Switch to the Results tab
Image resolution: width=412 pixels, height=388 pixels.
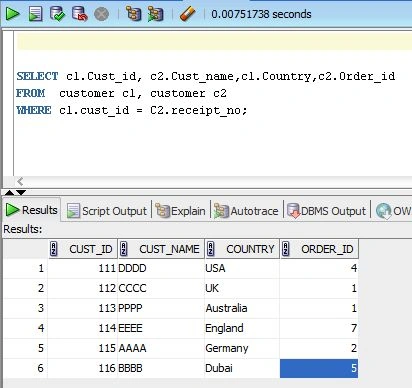click(32, 210)
